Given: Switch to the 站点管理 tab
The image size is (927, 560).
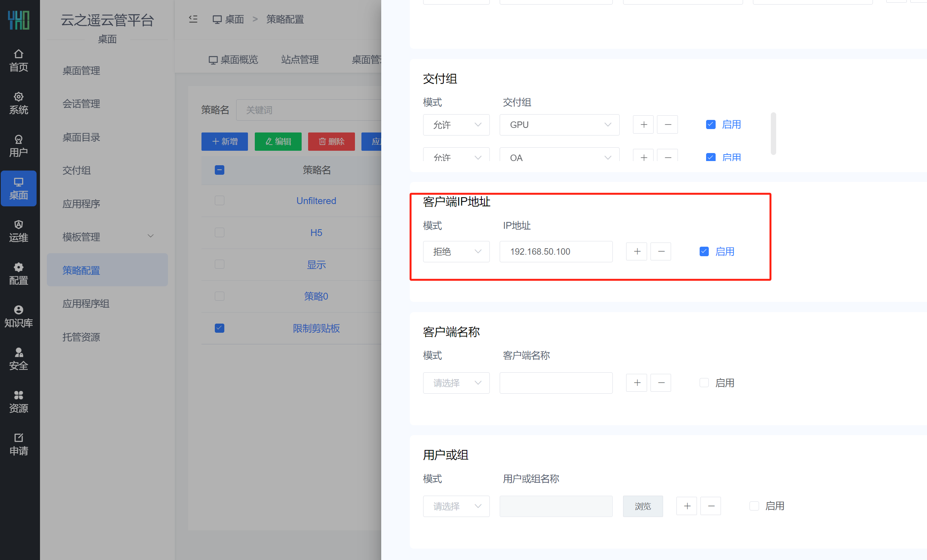Looking at the screenshot, I should click(300, 60).
